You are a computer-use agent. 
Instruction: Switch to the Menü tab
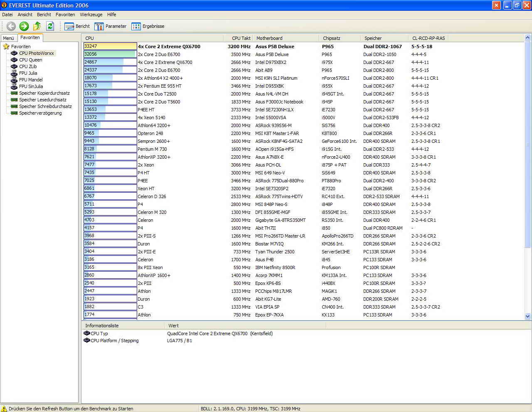coord(8,38)
